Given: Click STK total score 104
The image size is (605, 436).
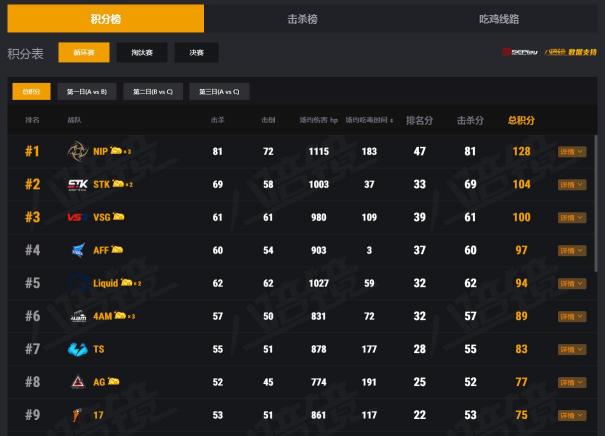Looking at the screenshot, I should [521, 184].
